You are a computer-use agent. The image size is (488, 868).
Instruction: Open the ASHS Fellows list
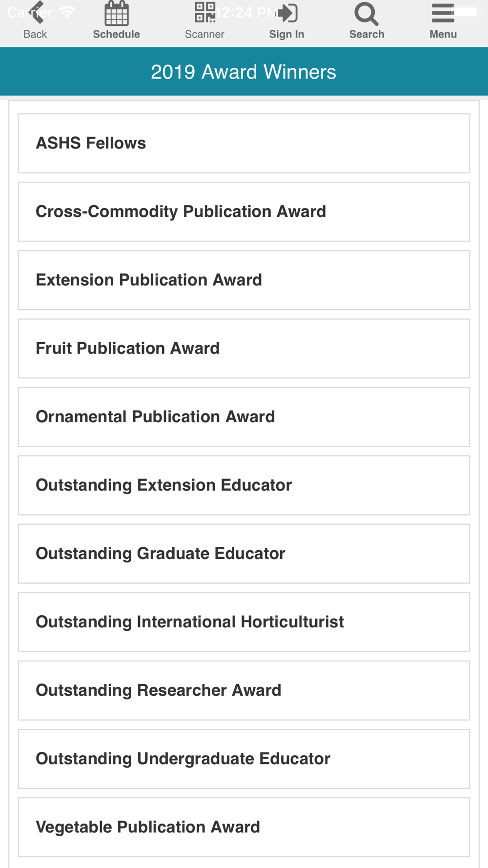(244, 144)
